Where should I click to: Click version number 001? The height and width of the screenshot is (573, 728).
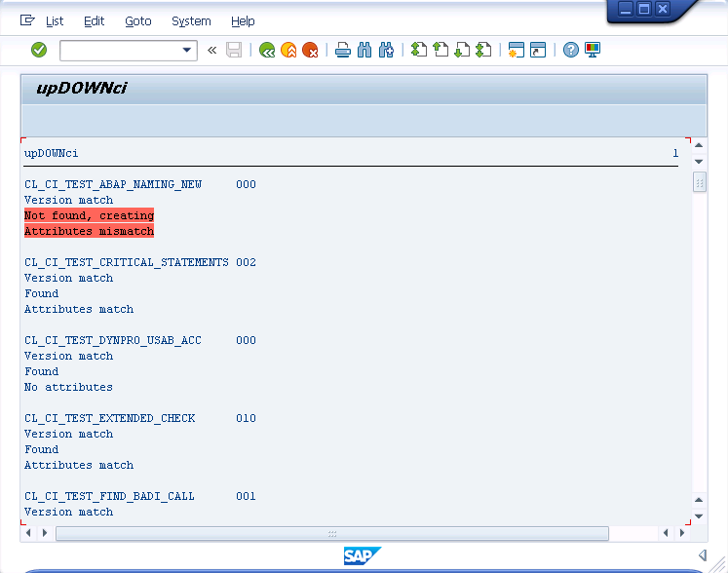(246, 496)
